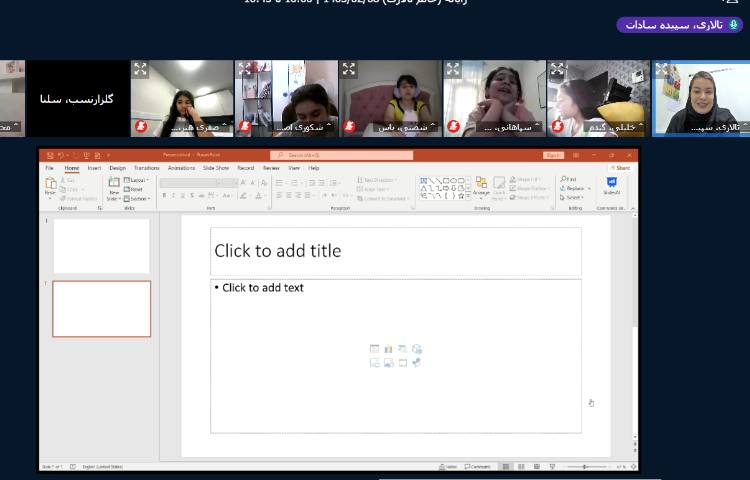Expand the shapes gallery More arrow

[x=468, y=196]
